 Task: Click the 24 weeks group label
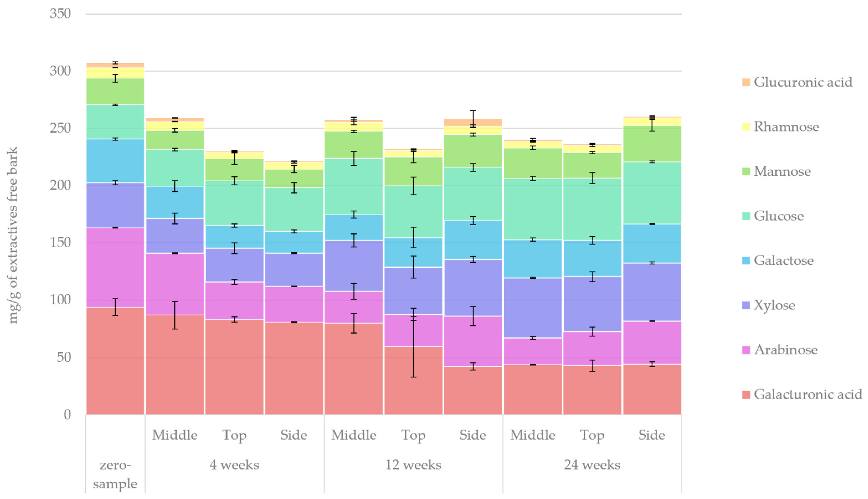(x=592, y=465)
